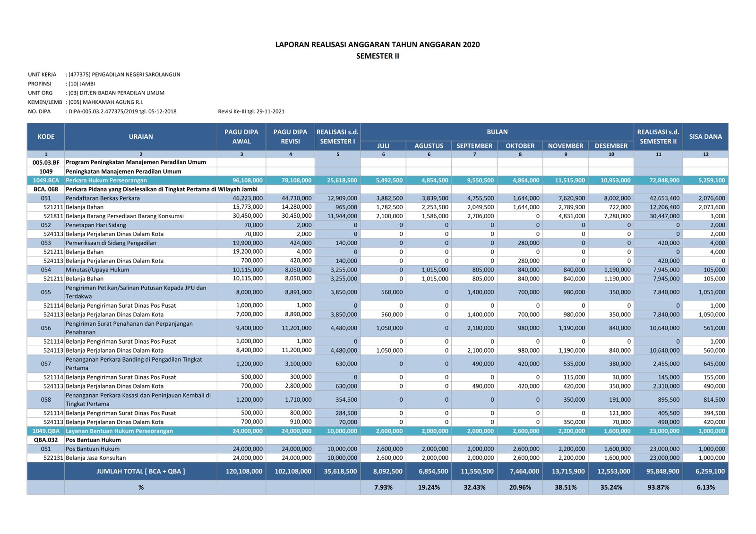The image size is (756, 534).
Task: Select 'Penetapan Hari Sidang' description
Action: [96, 225]
